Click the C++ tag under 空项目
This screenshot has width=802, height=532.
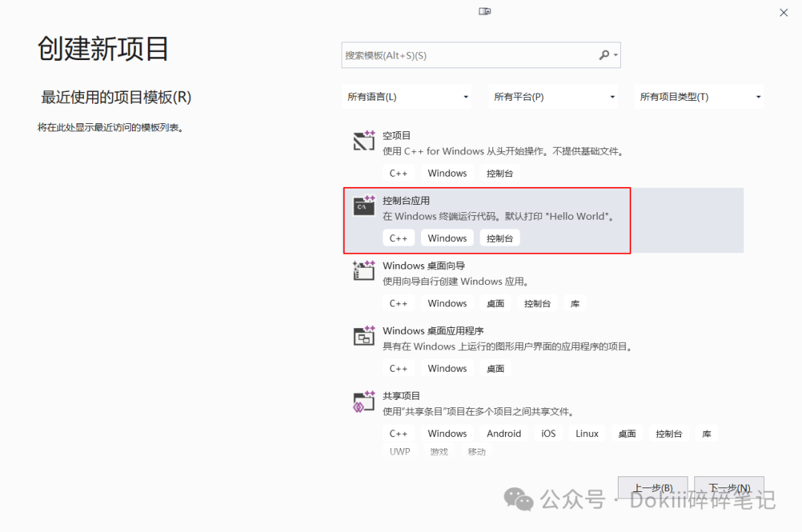[x=399, y=172]
